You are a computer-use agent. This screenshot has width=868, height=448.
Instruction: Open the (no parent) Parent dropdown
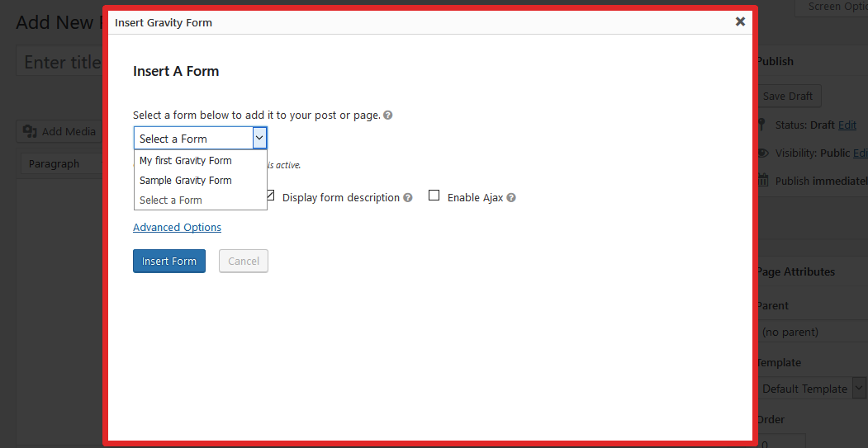point(812,332)
